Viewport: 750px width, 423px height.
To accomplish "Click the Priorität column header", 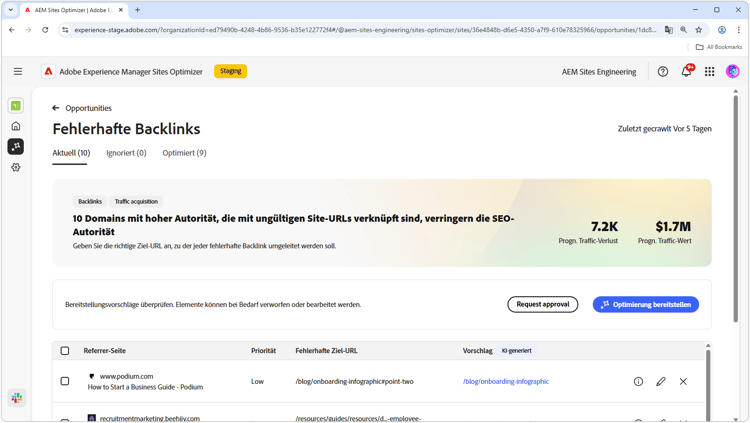I will tap(264, 351).
